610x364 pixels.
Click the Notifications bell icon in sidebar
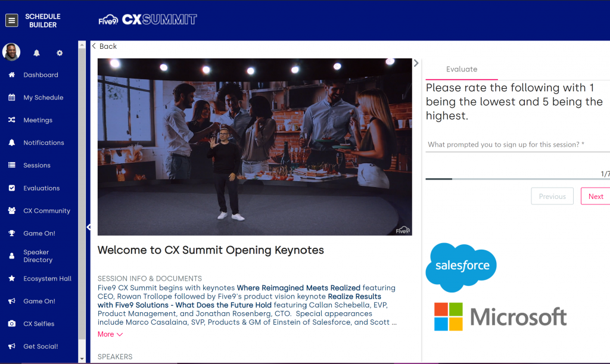[x=12, y=143]
